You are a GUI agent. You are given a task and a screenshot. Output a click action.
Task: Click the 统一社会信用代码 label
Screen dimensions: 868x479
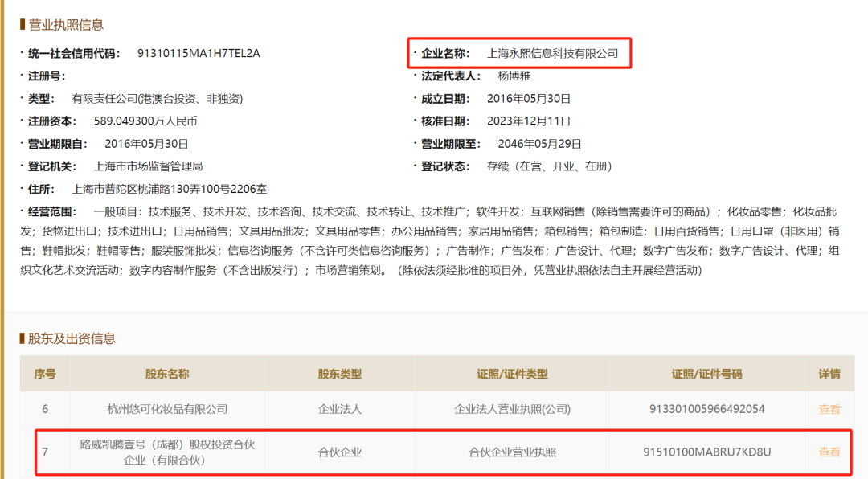tap(74, 53)
